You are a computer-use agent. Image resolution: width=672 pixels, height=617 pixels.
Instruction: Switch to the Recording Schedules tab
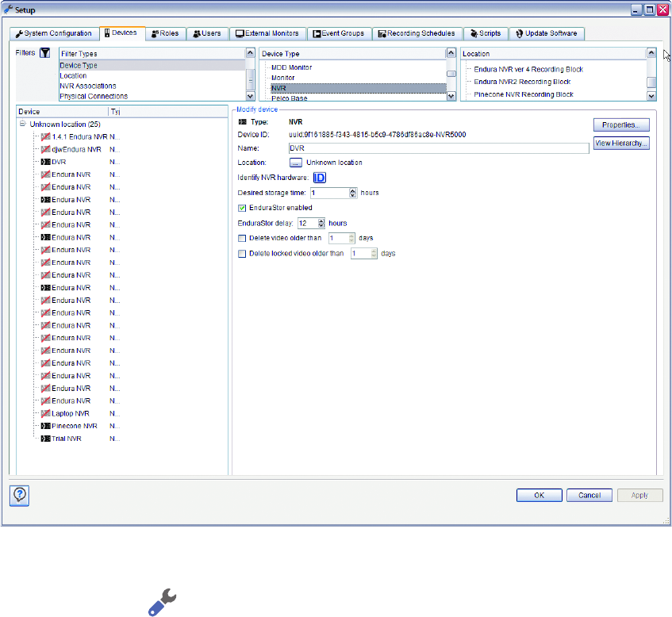[416, 33]
